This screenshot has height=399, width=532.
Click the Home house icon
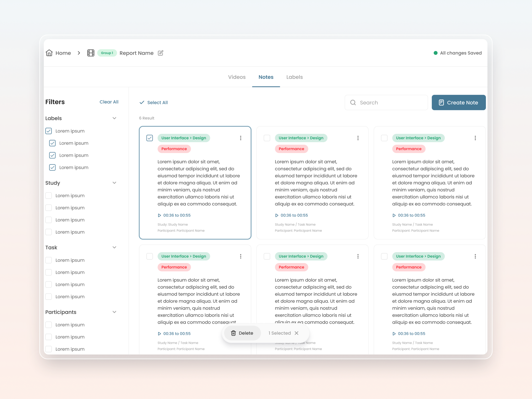[x=49, y=53]
